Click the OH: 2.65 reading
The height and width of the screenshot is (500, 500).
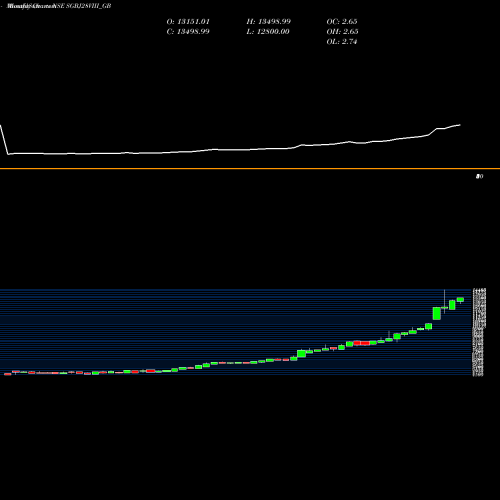(342, 32)
